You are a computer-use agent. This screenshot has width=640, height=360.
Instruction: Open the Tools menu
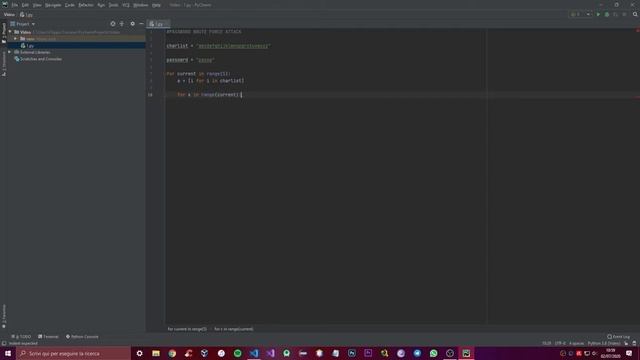click(x=113, y=5)
